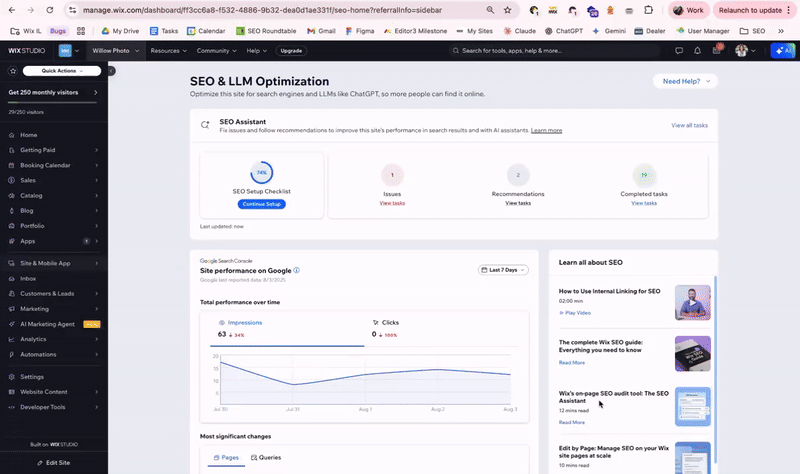Open the Resources menu
The width and height of the screenshot is (800, 474).
[x=168, y=51]
